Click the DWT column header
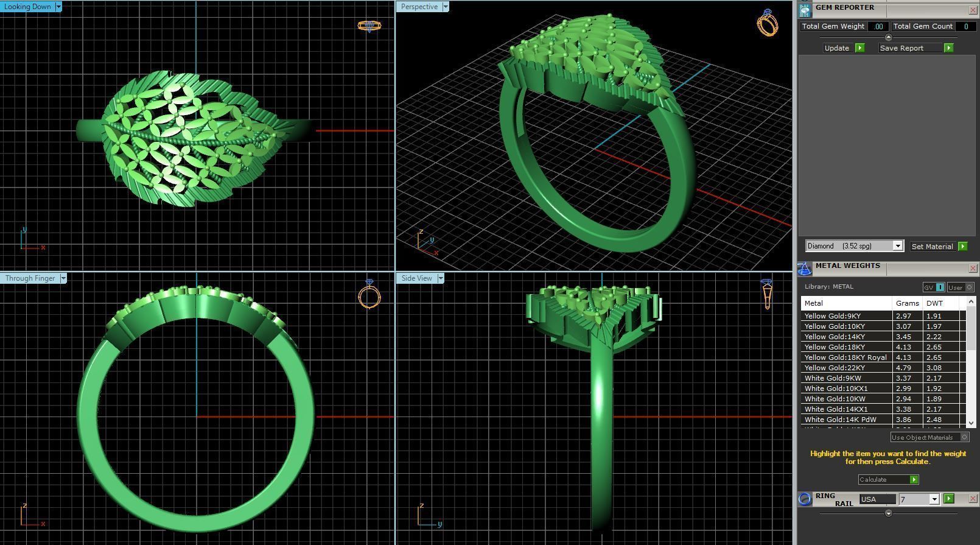 941,303
